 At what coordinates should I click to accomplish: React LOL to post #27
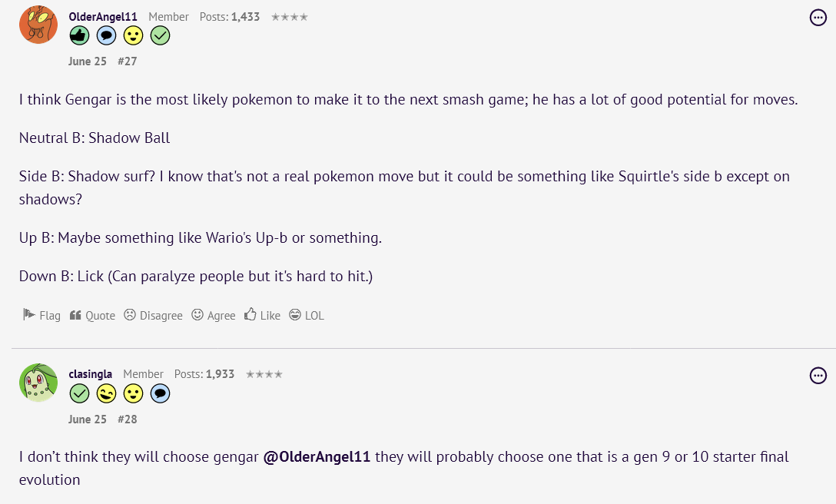[307, 315]
